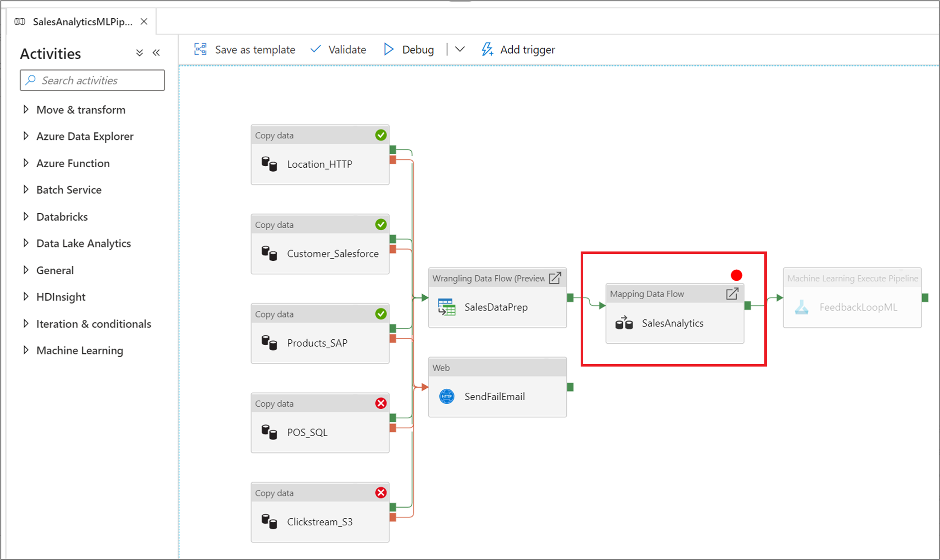Open the SalesDataPrep wrangling data flow in editor

[x=554, y=278]
